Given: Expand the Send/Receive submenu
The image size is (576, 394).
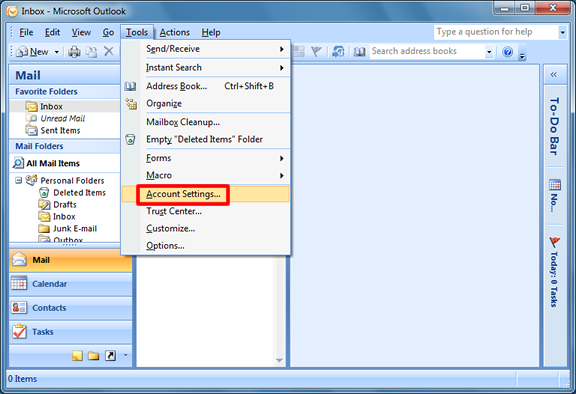Looking at the screenshot, I should pyautogui.click(x=206, y=49).
